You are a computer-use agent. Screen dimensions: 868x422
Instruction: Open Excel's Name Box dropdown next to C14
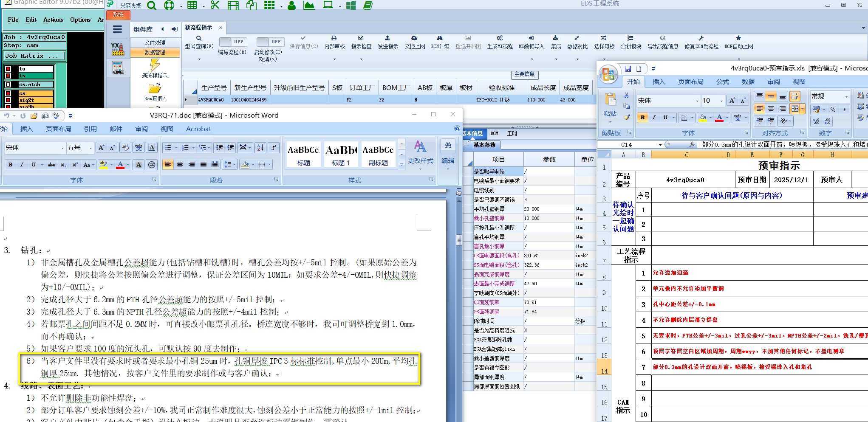coord(660,145)
